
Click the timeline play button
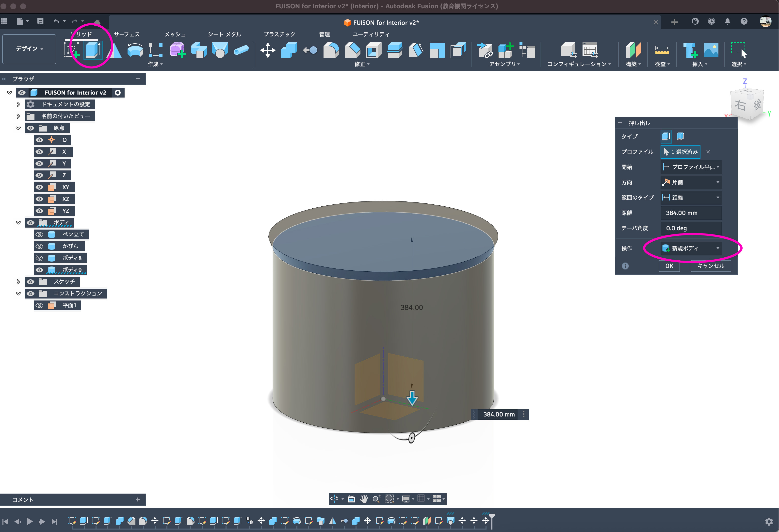(30, 521)
